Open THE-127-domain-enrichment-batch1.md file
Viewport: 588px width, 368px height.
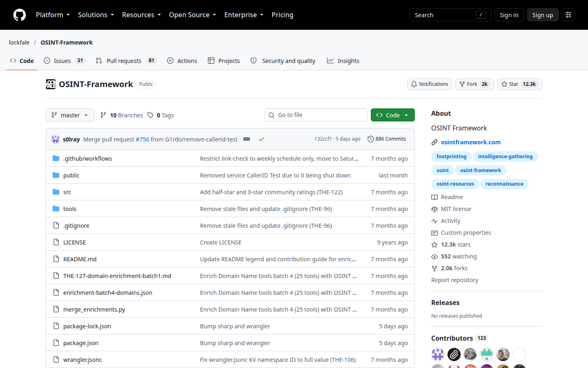click(117, 276)
